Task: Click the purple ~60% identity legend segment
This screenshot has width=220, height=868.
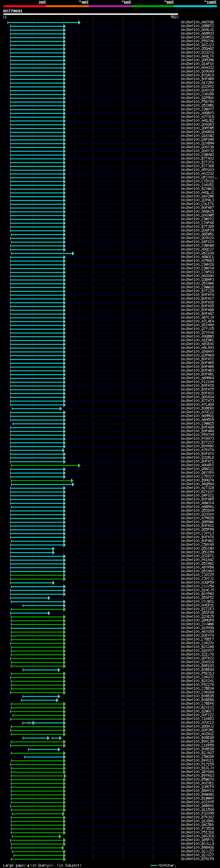Action: click(110, 6)
